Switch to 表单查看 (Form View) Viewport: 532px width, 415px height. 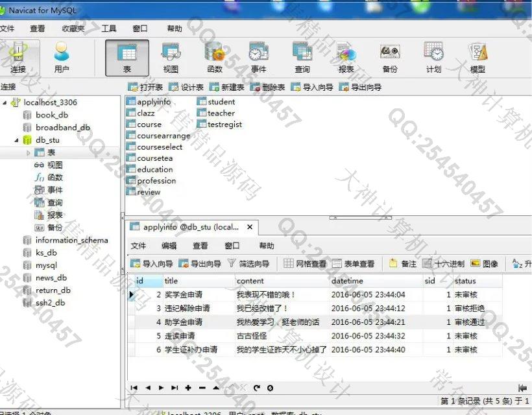click(x=353, y=263)
